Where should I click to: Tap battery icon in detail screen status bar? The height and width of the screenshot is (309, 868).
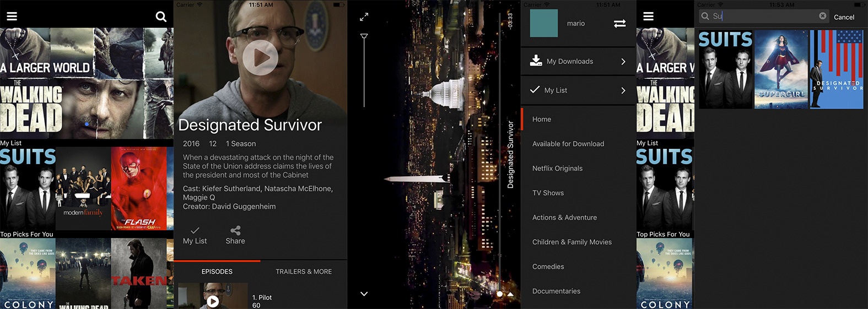(338, 4)
